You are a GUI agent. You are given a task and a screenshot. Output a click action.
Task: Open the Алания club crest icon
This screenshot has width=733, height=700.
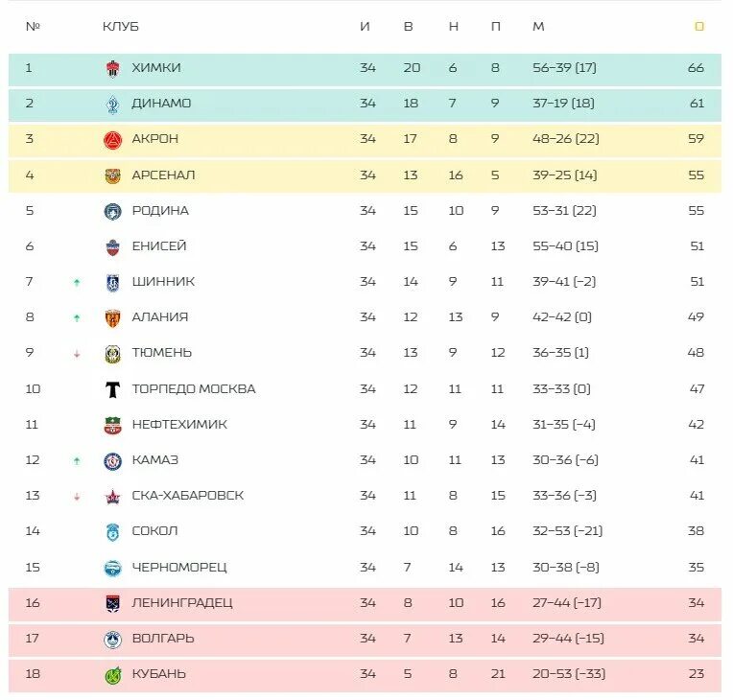112,317
